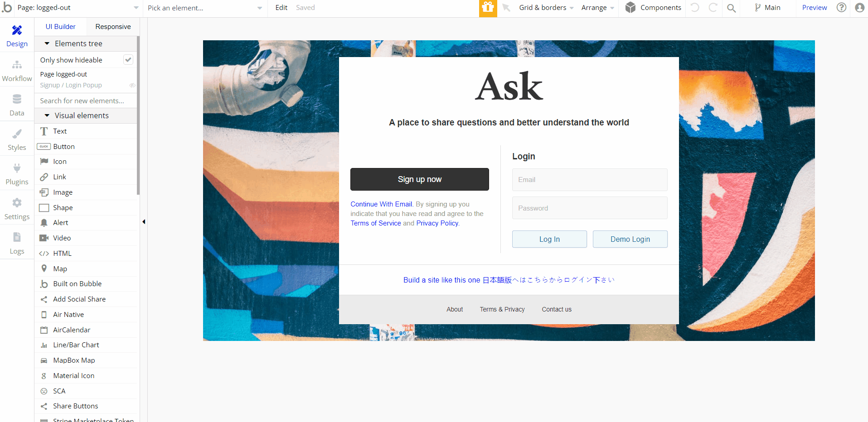Collapse the left panel with the arrow handle
This screenshot has width=868, height=422.
tap(144, 222)
